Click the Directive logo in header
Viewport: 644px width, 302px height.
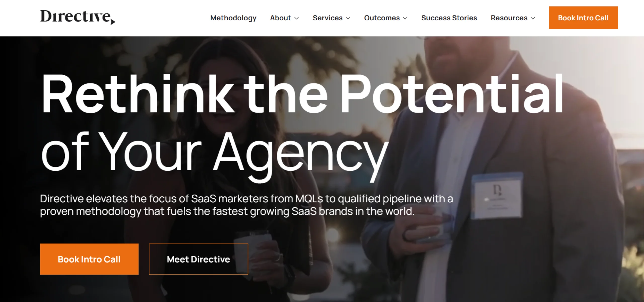pyautogui.click(x=77, y=17)
